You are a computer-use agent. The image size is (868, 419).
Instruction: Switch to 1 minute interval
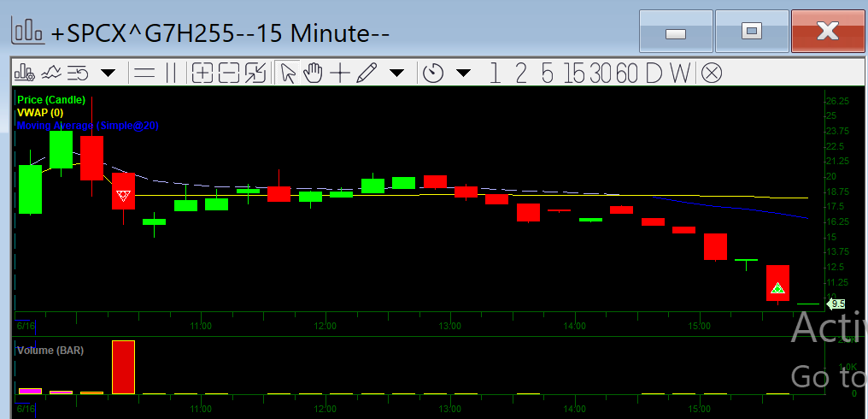495,73
